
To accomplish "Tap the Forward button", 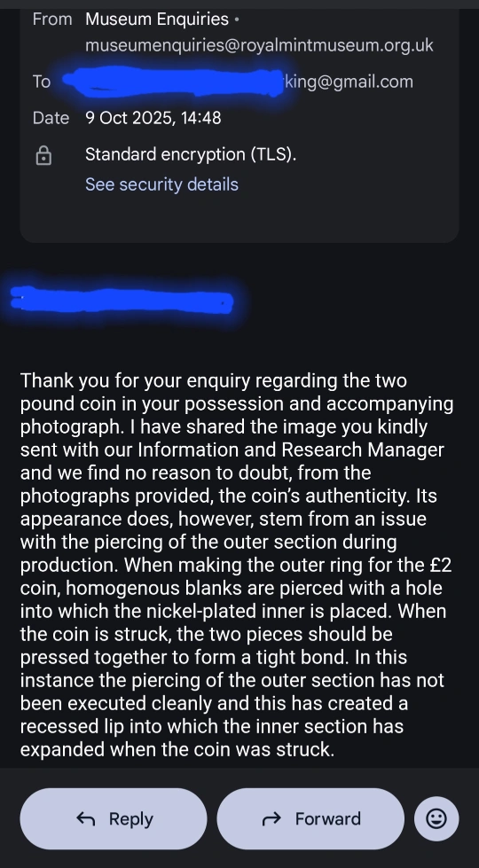I will tap(310, 818).
